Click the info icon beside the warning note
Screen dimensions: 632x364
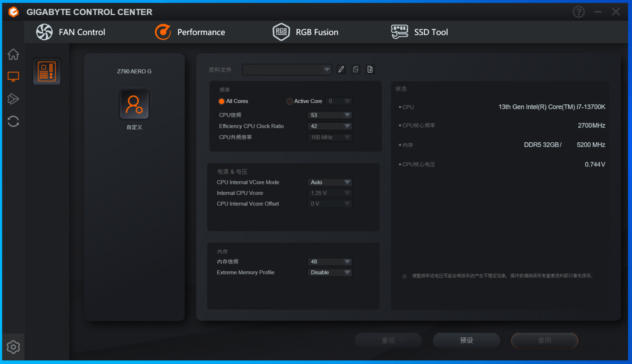tap(404, 276)
